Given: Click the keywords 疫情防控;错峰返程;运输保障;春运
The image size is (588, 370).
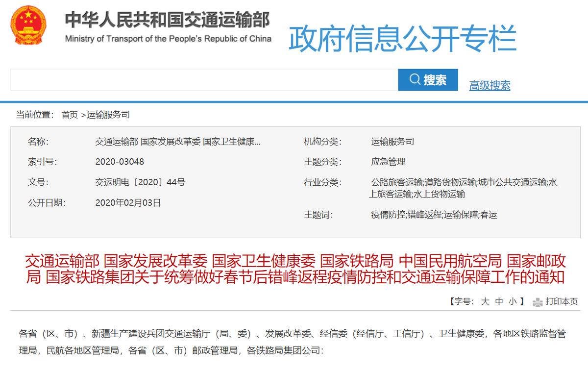Looking at the screenshot, I should pos(434,215).
